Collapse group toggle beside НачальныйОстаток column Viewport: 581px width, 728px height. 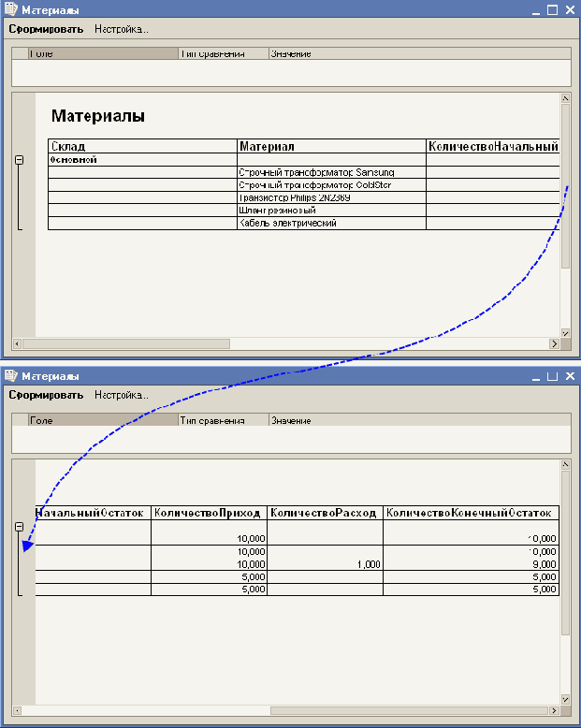pos(19,527)
